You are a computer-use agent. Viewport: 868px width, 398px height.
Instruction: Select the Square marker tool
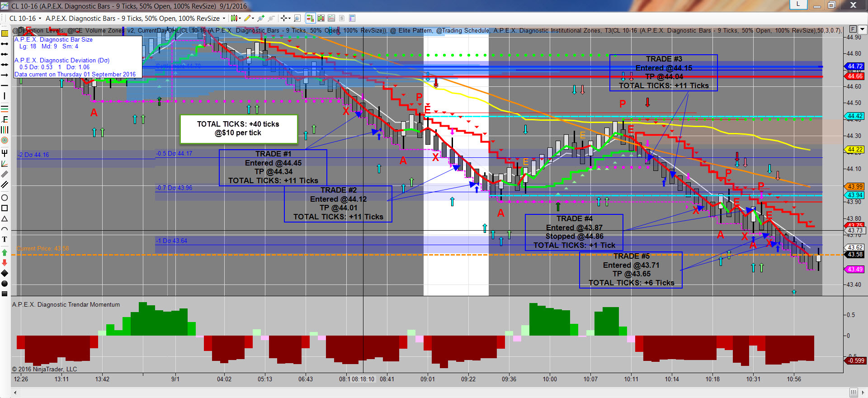[5, 294]
